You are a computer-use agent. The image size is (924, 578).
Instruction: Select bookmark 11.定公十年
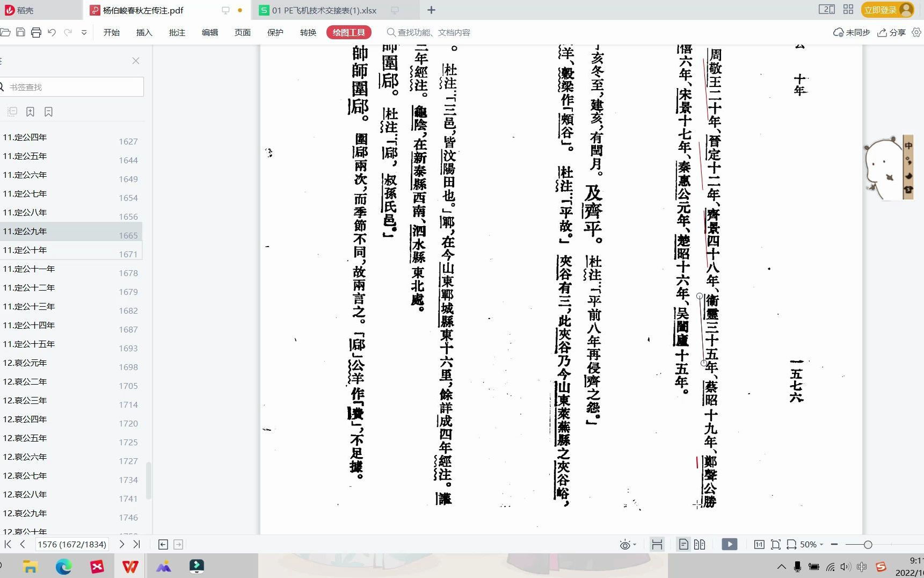[71, 250]
